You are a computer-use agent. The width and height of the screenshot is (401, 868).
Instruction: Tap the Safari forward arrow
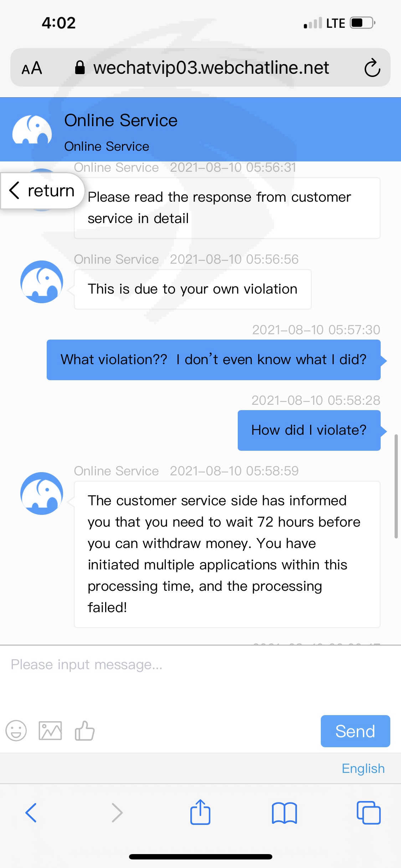tap(117, 812)
